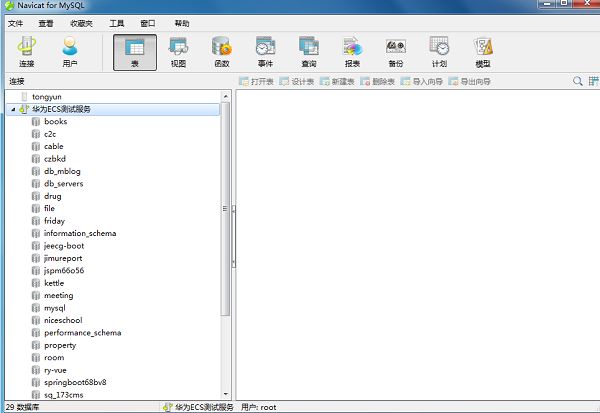Select the c2c database

(50, 134)
